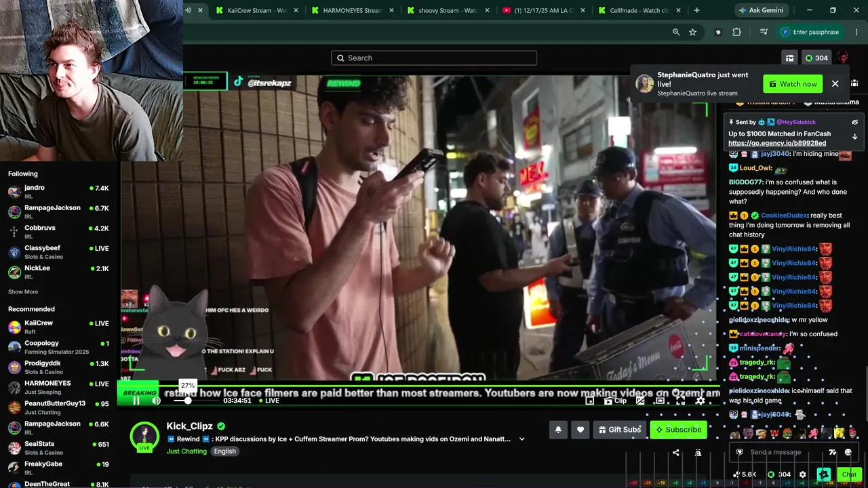This screenshot has width=868, height=488.
Task: Hide the pinned HeySidekick message
Action: click(854, 122)
